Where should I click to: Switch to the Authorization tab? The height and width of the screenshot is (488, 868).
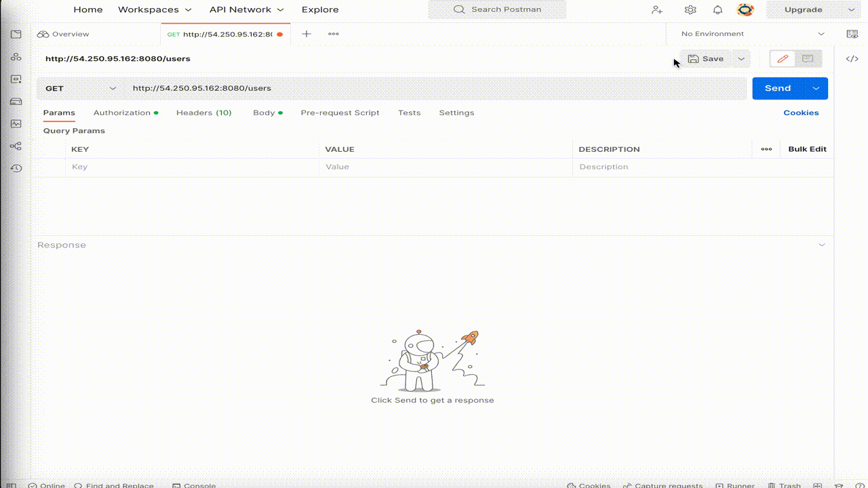122,113
